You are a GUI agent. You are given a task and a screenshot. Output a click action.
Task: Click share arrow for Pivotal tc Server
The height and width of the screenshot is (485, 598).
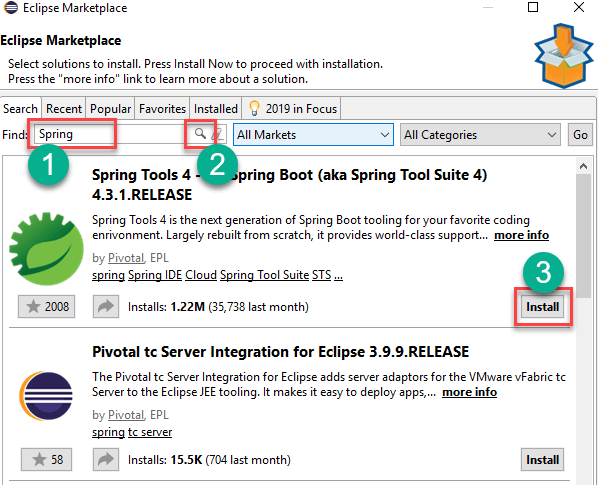(106, 459)
